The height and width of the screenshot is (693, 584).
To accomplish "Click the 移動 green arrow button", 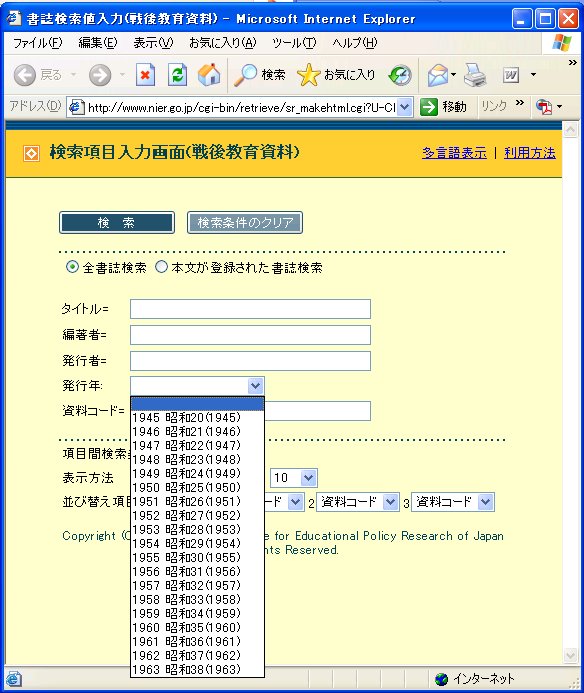I will coord(443,107).
